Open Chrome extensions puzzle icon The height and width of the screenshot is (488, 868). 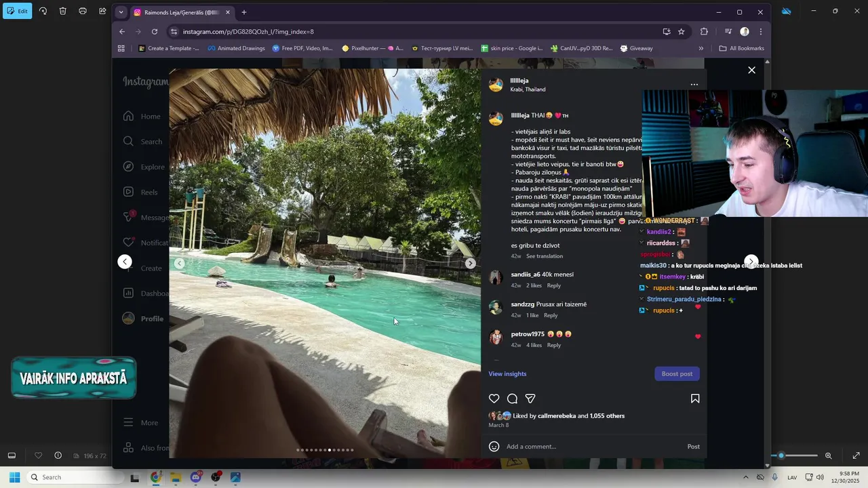click(x=704, y=31)
